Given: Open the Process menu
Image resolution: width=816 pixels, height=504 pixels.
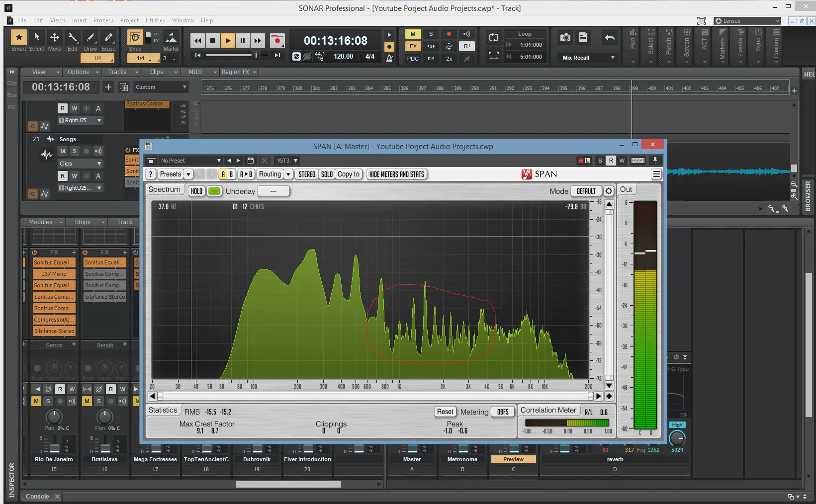Looking at the screenshot, I should (x=103, y=20).
